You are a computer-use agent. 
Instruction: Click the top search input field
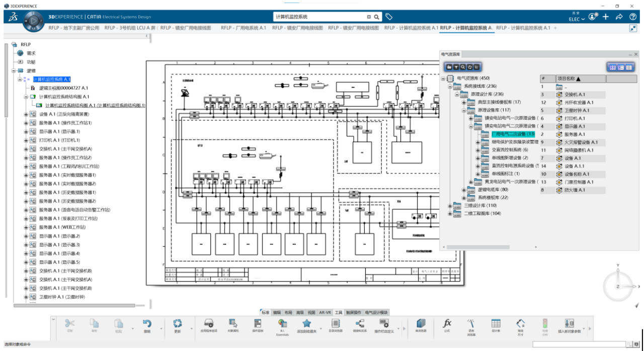pyautogui.click(x=319, y=17)
